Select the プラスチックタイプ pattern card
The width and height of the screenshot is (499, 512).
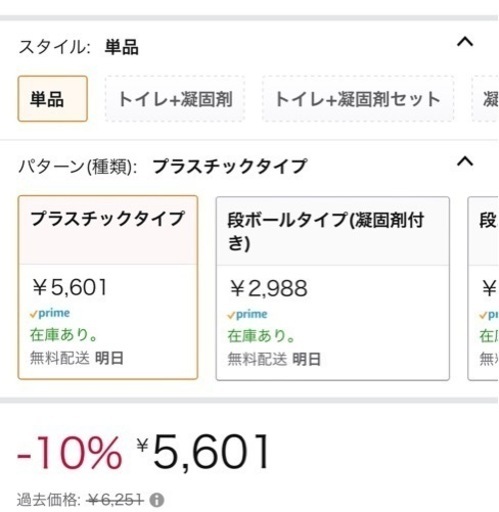pos(108,287)
